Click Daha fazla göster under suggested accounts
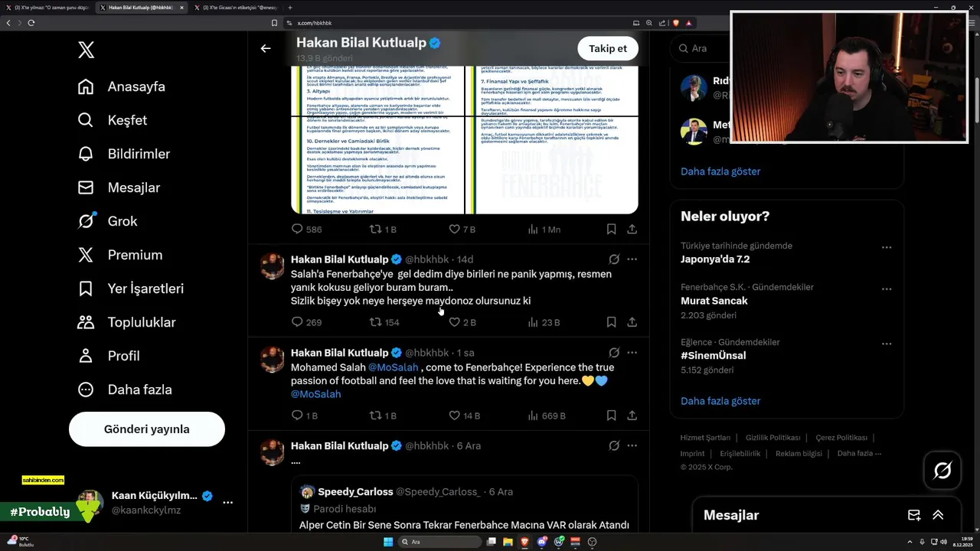Viewport: 980px width, 551px height. (720, 171)
